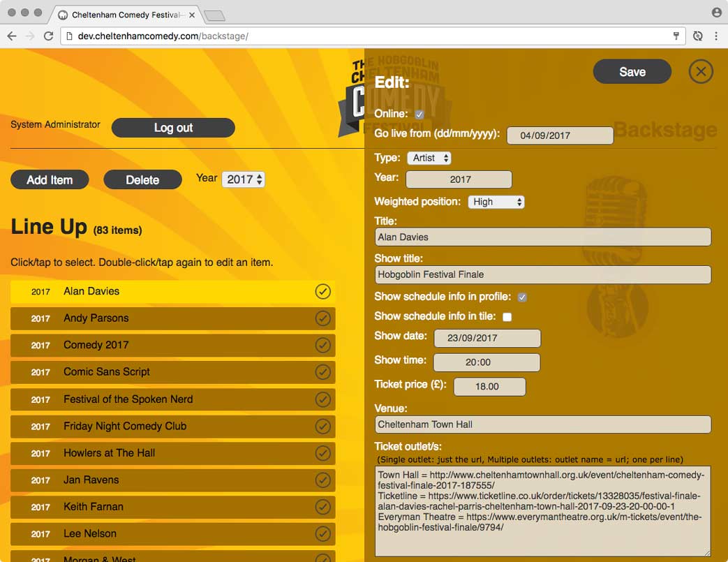Screen dimensions: 728x562
Task: Select the Keith Farnan list row
Action: (x=172, y=507)
